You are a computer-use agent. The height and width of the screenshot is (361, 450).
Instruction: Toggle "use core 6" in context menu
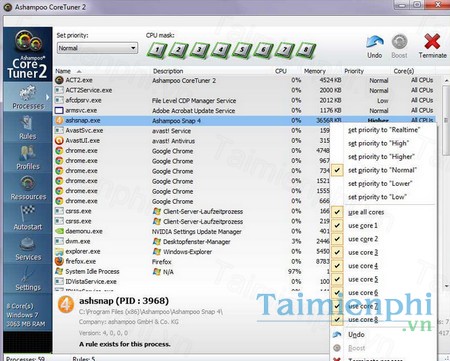pos(384,293)
